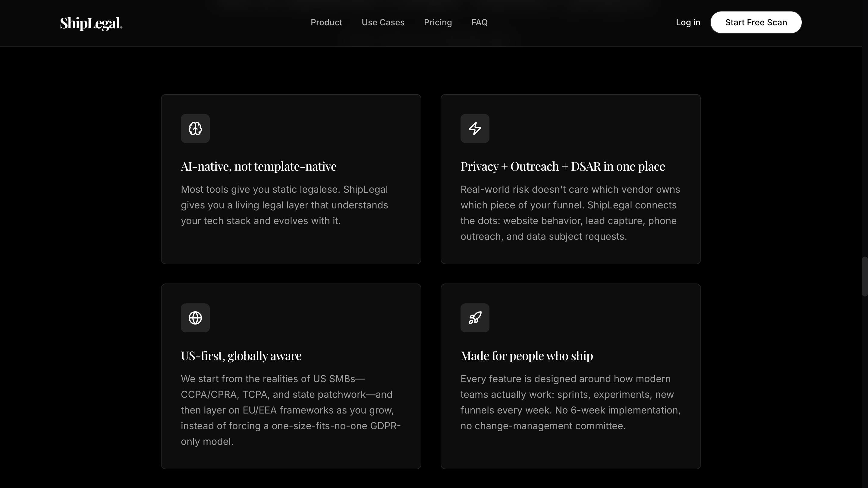The image size is (868, 488).
Task: Click the Real-world risk description text
Action: coord(570,213)
